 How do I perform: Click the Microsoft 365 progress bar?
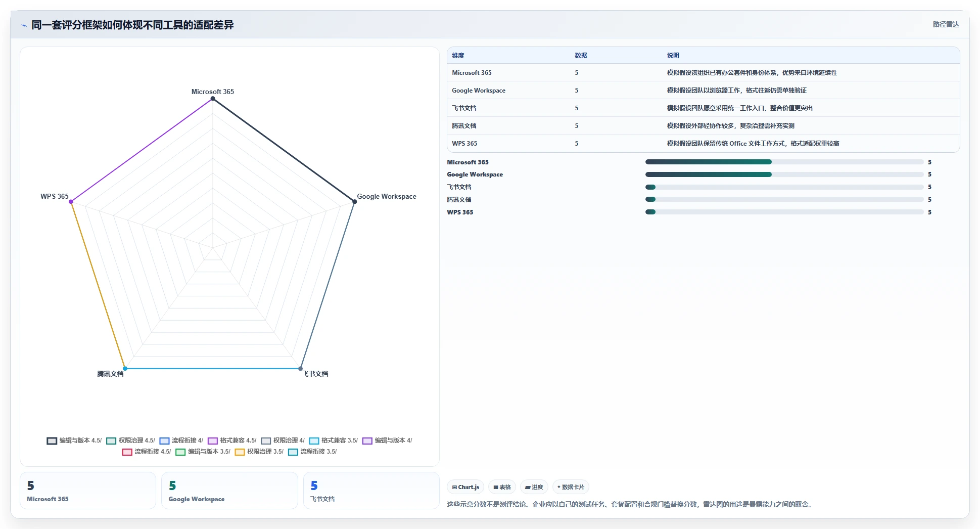pyautogui.click(x=784, y=162)
